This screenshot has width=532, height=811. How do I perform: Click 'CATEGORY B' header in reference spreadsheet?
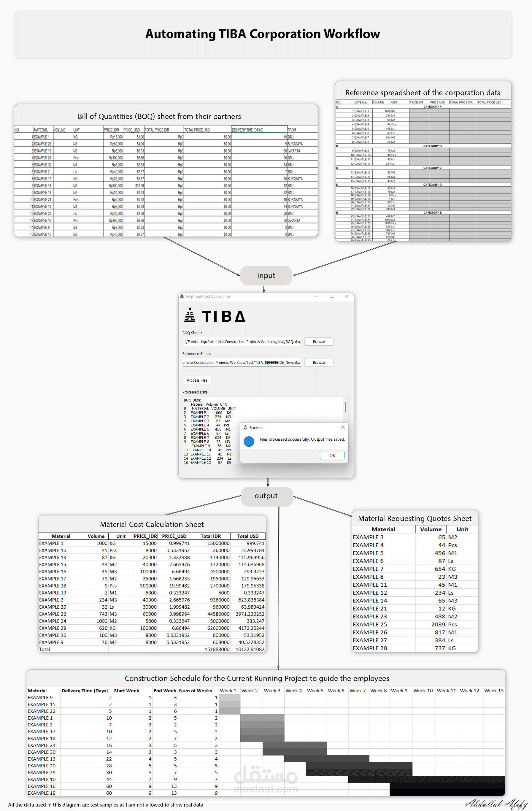[x=432, y=146]
